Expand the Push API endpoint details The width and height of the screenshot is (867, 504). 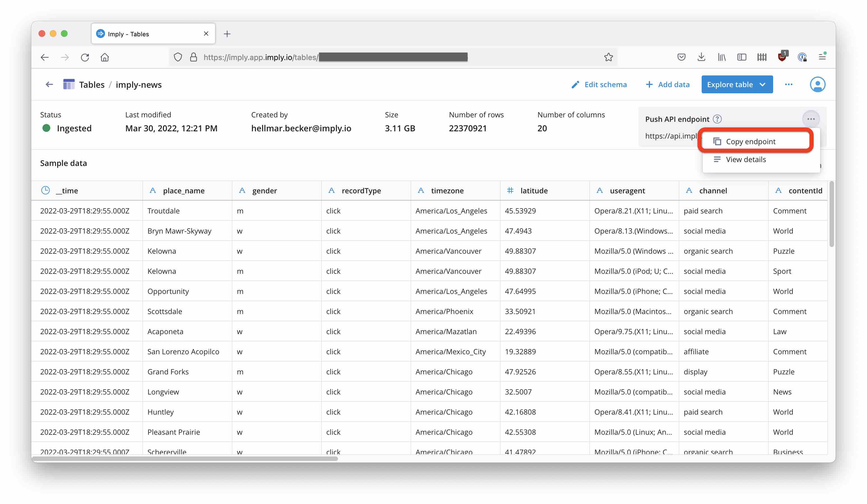tap(746, 159)
